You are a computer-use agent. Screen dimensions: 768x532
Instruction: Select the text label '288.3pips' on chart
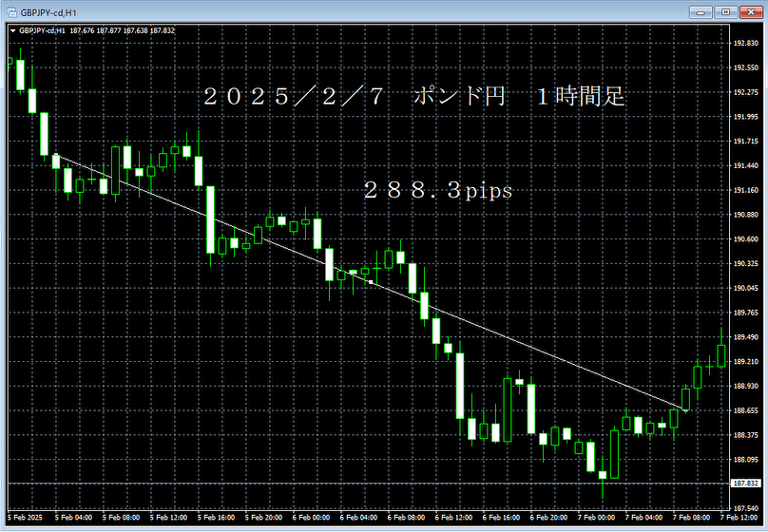coord(438,190)
